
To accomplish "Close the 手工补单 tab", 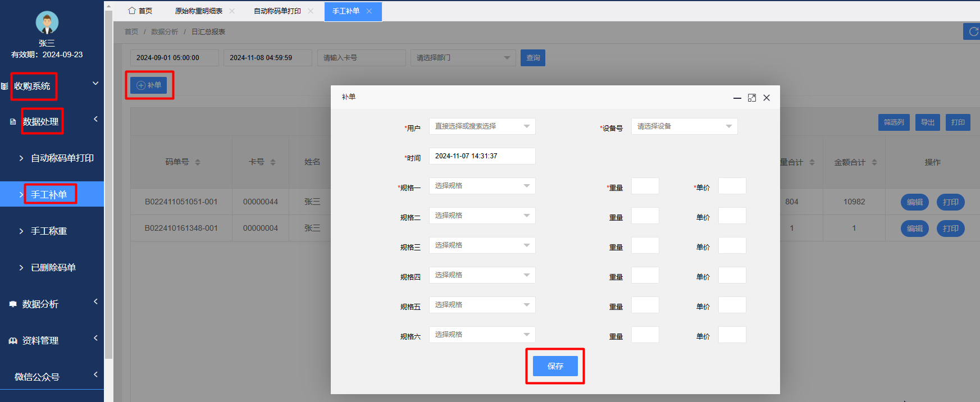I will click(x=369, y=11).
